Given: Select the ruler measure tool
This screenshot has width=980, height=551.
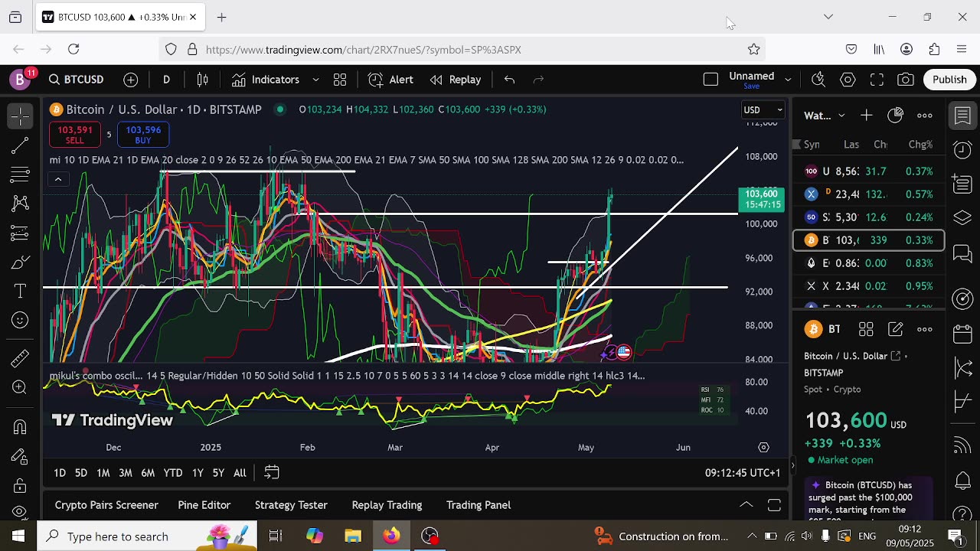Looking at the screenshot, I should (20, 357).
